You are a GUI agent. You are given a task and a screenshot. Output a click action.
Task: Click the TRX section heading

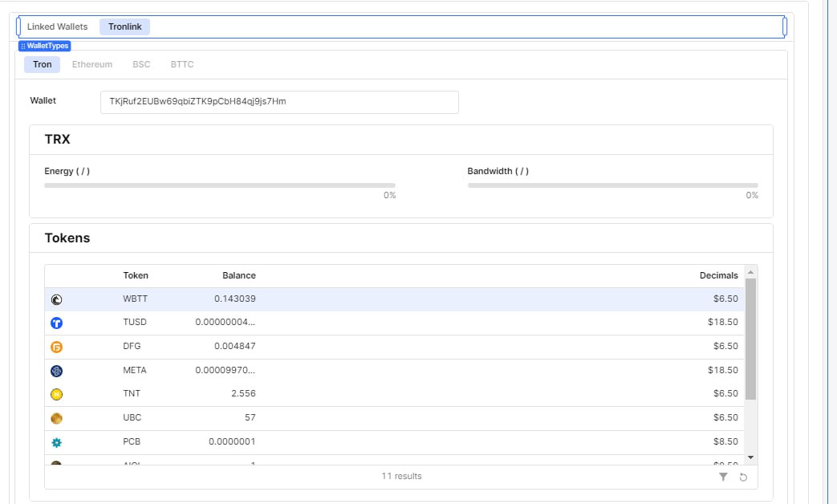[x=57, y=140]
